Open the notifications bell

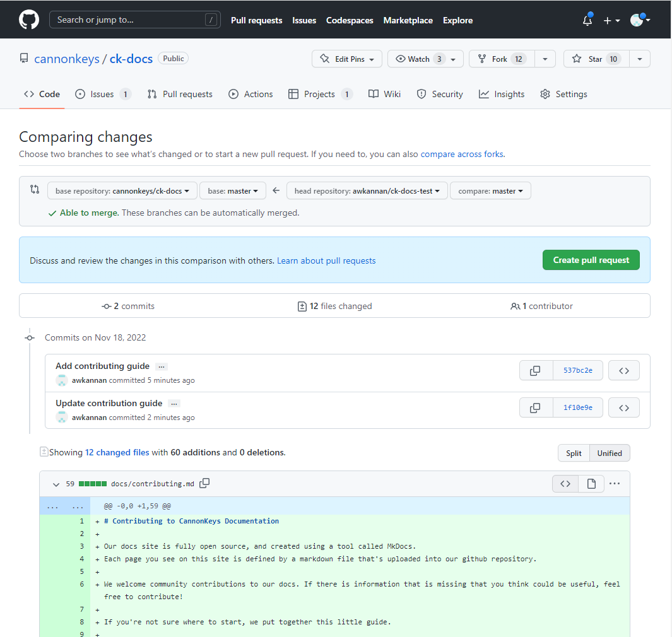coord(587,20)
